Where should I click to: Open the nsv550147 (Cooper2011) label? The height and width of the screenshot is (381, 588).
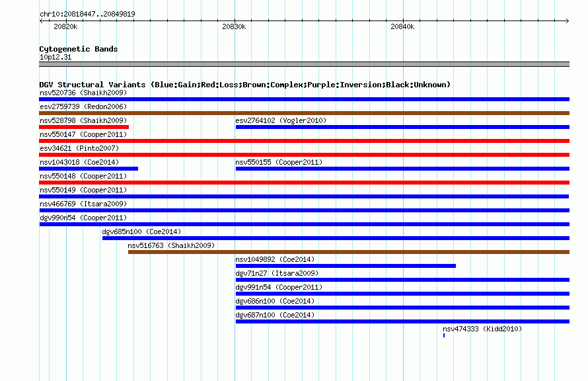(83, 134)
